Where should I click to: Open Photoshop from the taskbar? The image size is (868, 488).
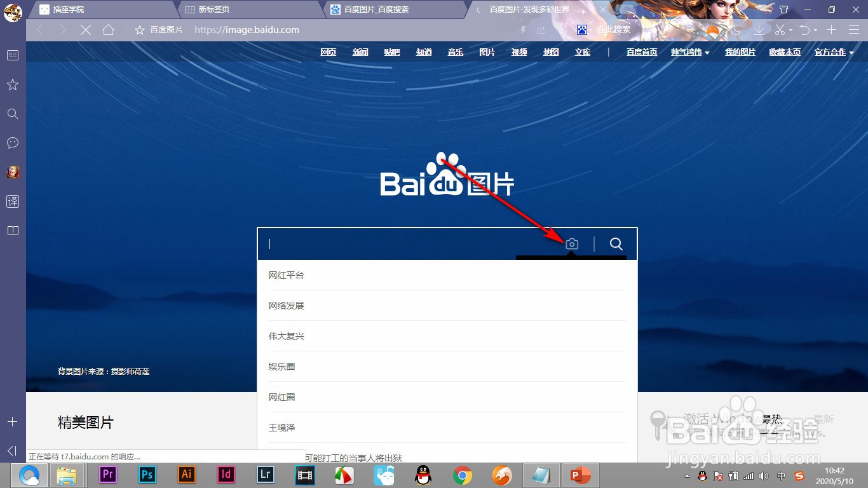pyautogui.click(x=147, y=475)
